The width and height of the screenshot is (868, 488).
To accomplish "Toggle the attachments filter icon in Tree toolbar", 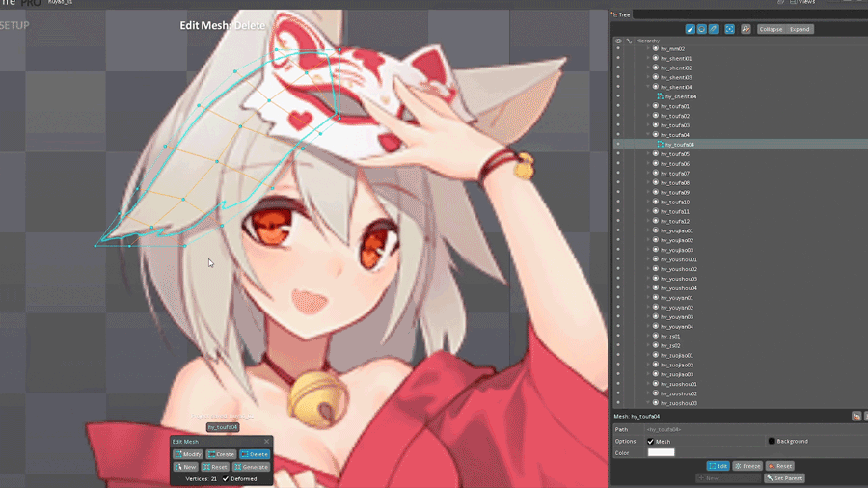I will pos(713,29).
